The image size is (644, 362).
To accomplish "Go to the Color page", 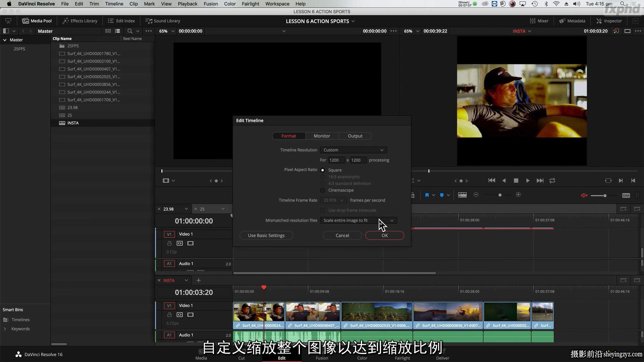I will coord(362,355).
